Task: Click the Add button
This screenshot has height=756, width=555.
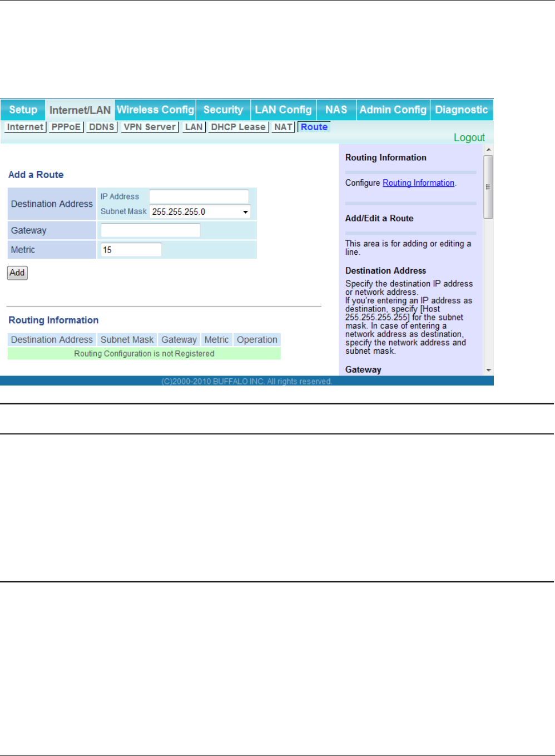Action: (x=17, y=273)
